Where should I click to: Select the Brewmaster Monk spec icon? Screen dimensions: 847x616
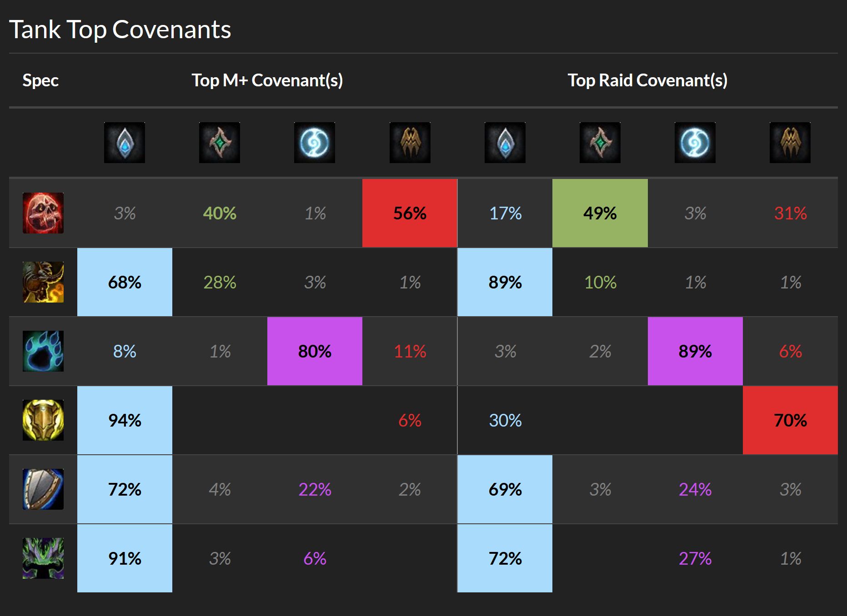[x=43, y=282]
